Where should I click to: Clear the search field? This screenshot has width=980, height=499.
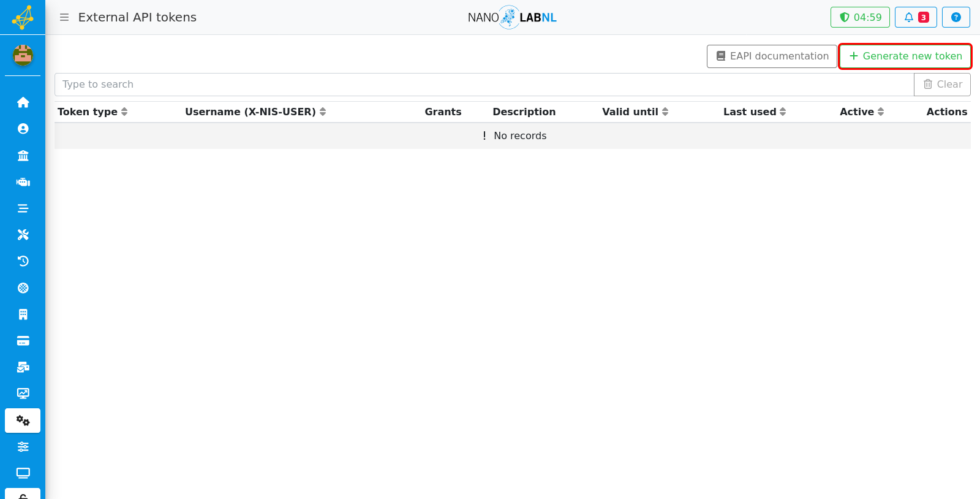(942, 85)
